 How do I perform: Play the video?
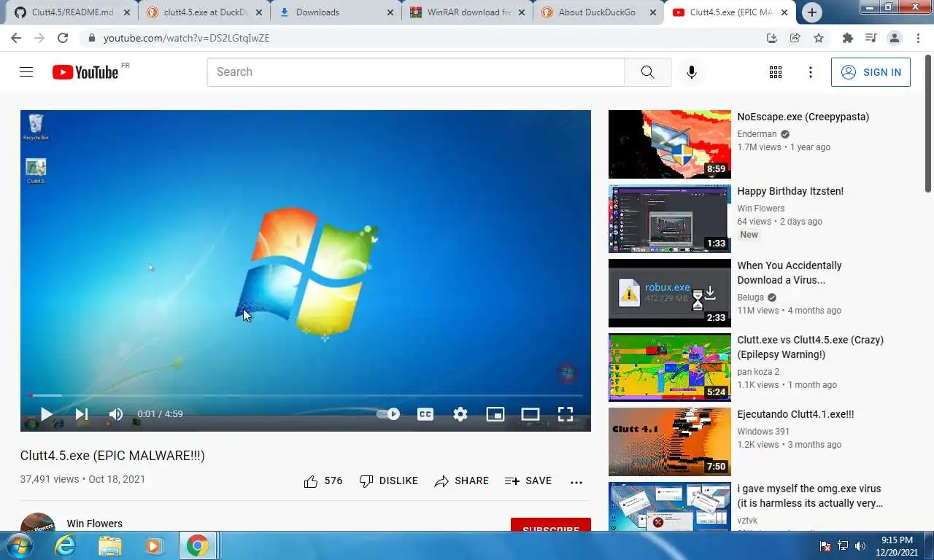pos(46,414)
